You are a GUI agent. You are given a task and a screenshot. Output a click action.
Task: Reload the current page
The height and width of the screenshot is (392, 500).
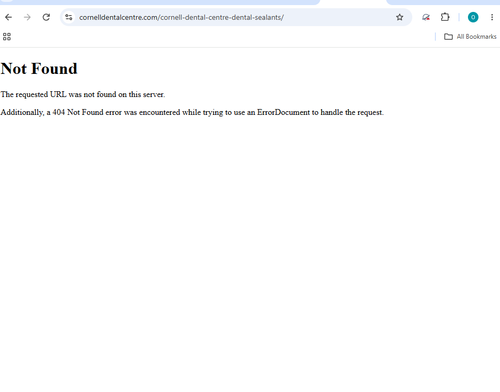[46, 17]
